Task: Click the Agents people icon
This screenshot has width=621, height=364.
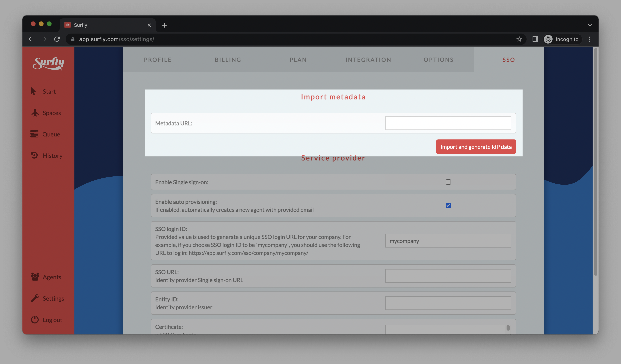Action: 35,277
